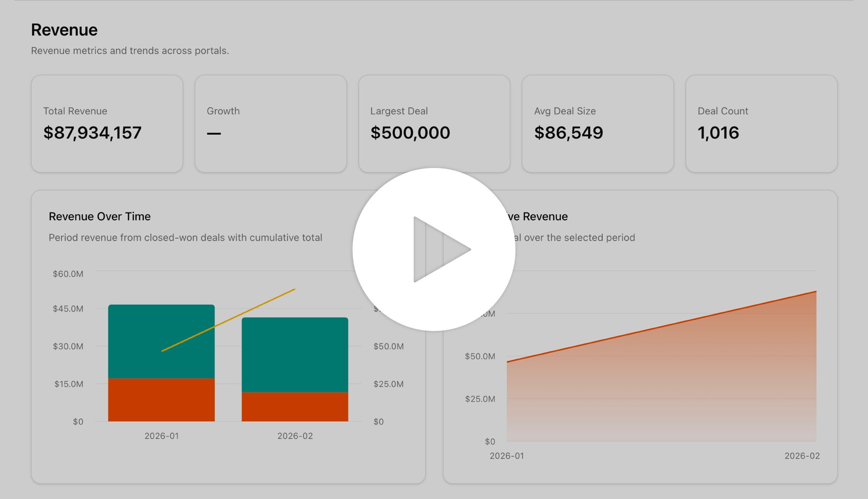Select the Deal Count card showing 1,016

[760, 124]
